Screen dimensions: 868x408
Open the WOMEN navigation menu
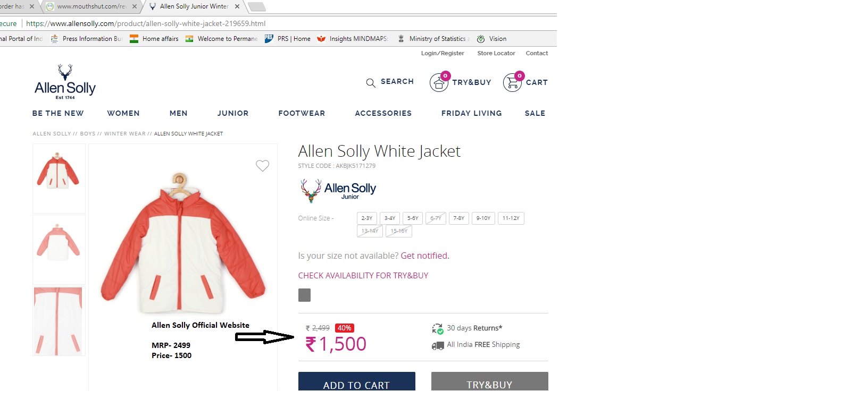(123, 113)
